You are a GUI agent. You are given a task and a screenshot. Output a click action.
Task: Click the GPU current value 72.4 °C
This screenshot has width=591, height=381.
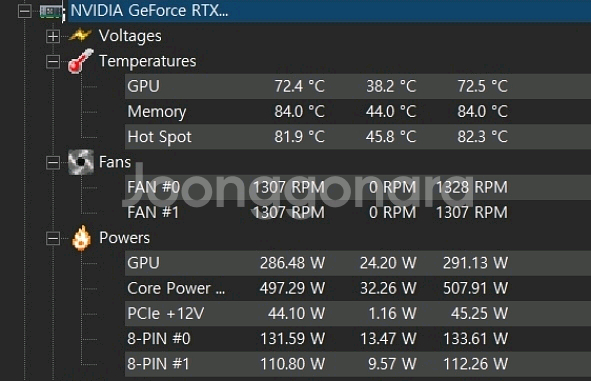point(299,86)
